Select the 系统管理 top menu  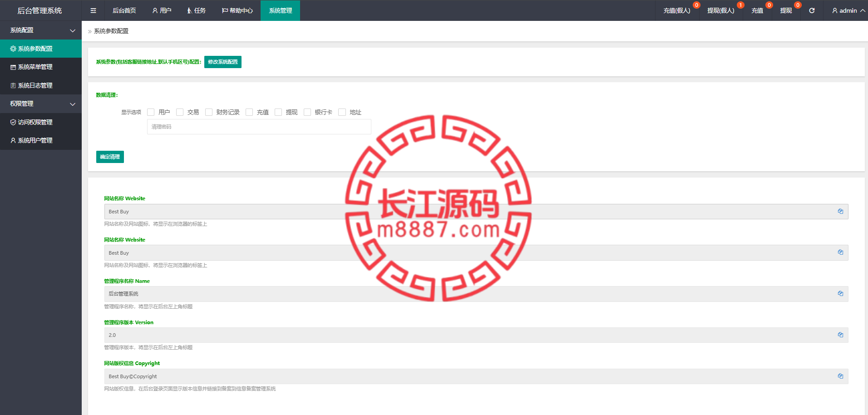280,10
